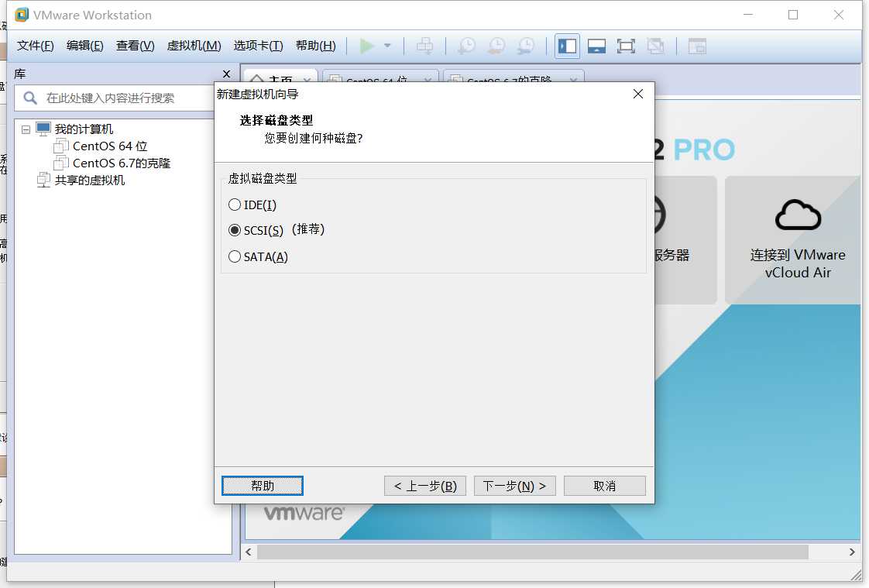Select the SATA(A) disk type radio button

click(x=235, y=256)
